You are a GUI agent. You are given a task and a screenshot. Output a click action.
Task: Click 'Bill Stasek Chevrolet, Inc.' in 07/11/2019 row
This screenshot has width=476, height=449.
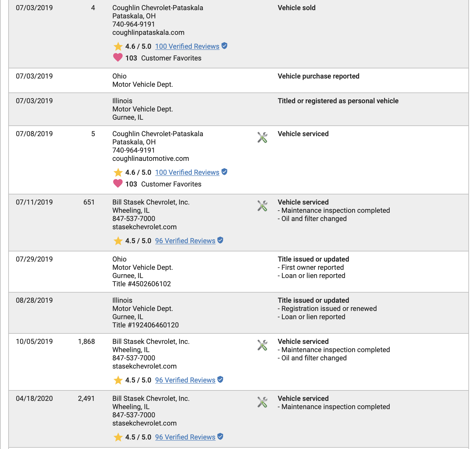151,202
